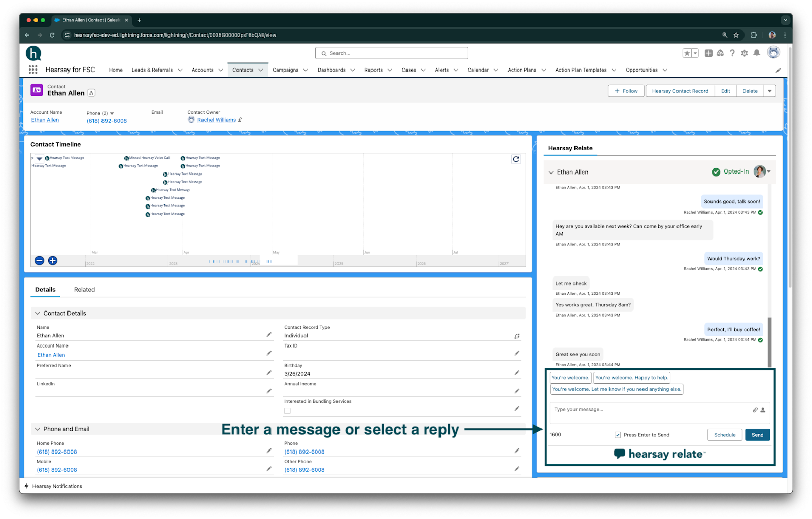Open Contacts tab dropdown chevron
Screen dimensions: 812x519
261,70
